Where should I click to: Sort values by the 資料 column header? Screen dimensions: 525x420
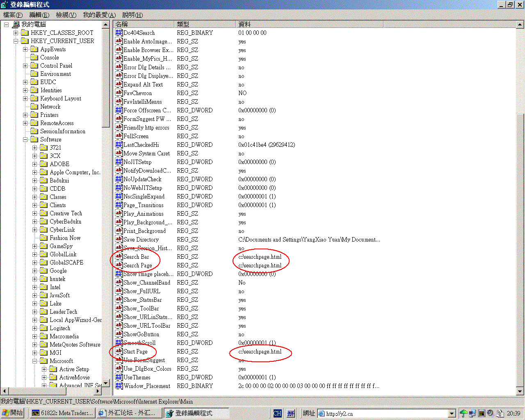coord(310,24)
